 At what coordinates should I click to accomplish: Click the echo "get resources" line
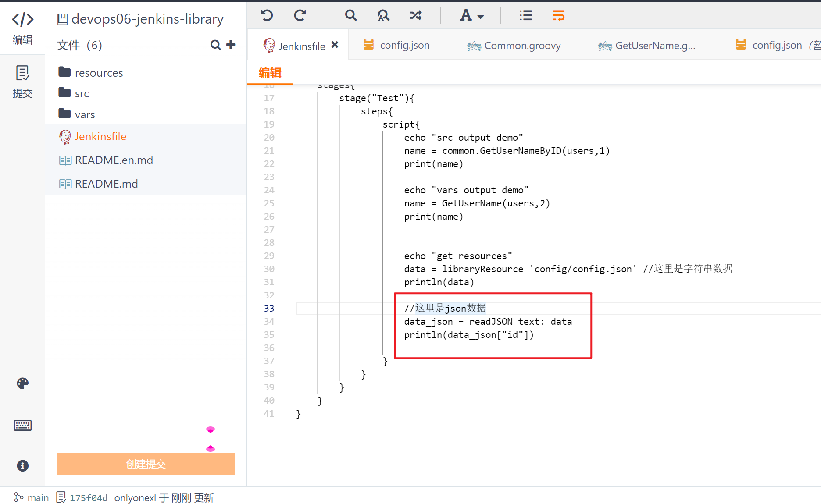click(x=458, y=256)
